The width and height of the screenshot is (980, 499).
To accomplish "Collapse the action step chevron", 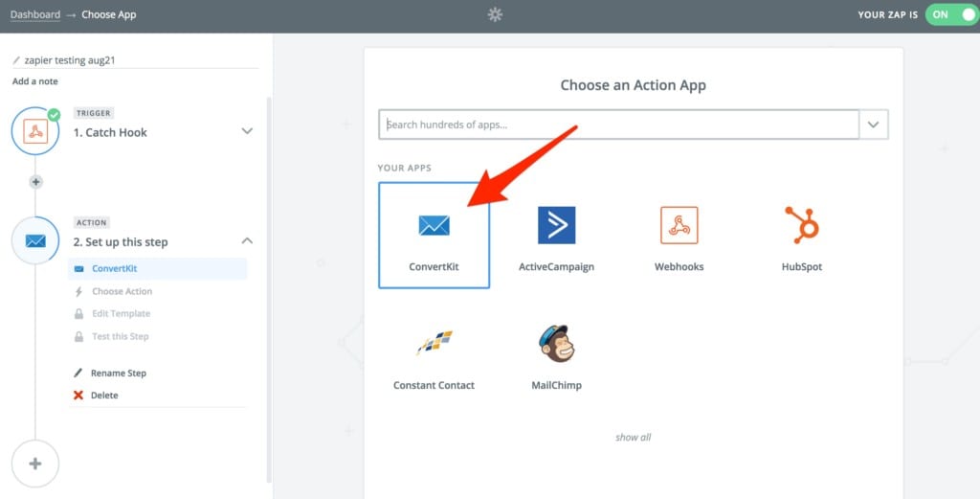I will click(x=248, y=240).
